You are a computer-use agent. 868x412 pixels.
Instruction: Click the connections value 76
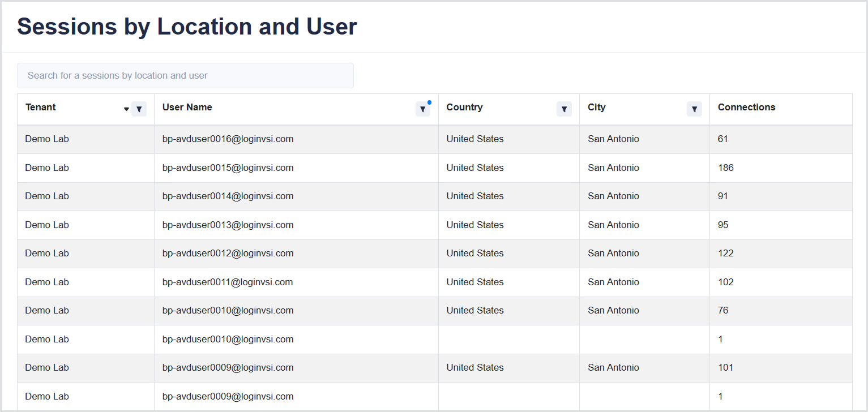(723, 310)
